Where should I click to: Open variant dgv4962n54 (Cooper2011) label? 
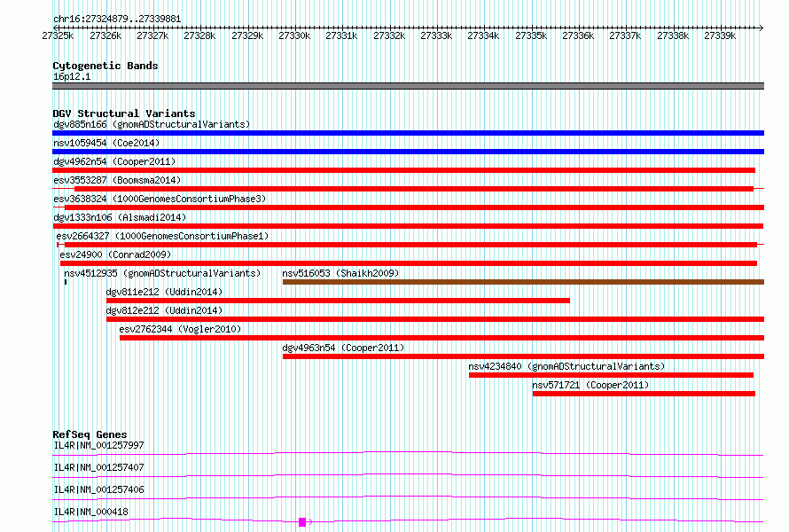(114, 161)
